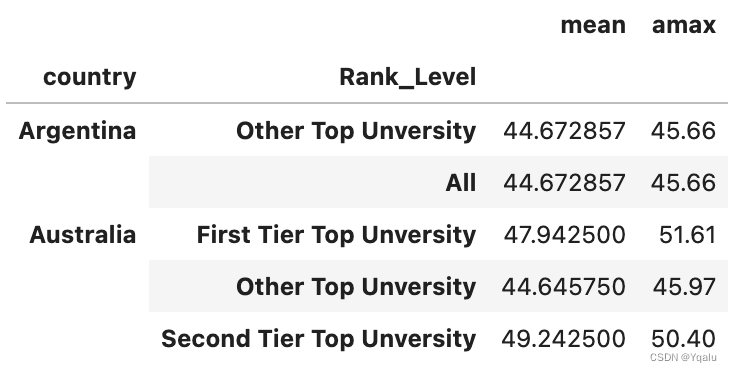Click First Tier Top Unversity label
This screenshot has width=732, height=372.
coord(337,234)
